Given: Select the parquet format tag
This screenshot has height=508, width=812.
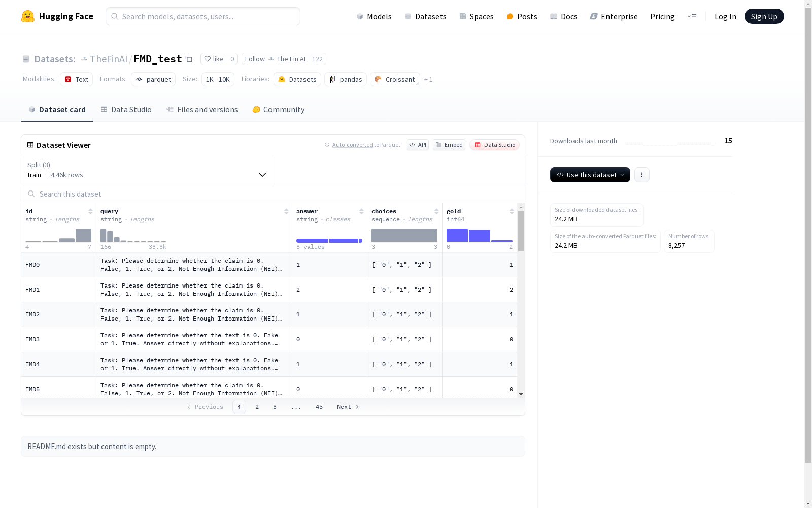Looking at the screenshot, I should [x=153, y=79].
